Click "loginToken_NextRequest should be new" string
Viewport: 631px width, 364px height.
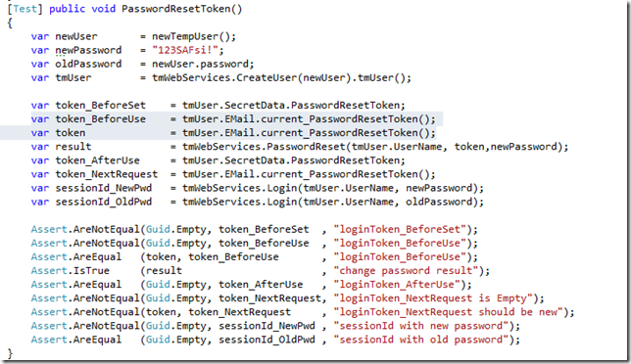coord(448,312)
